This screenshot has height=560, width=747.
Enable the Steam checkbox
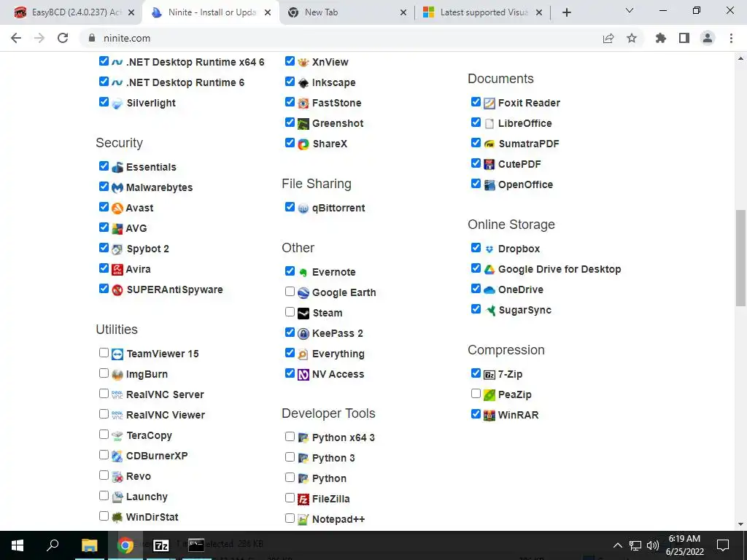290,312
